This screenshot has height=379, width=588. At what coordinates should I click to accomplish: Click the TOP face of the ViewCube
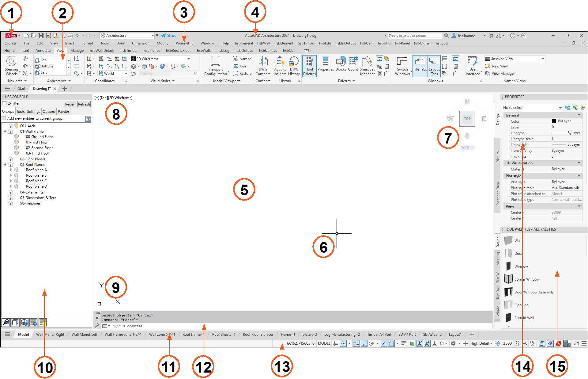(467, 119)
